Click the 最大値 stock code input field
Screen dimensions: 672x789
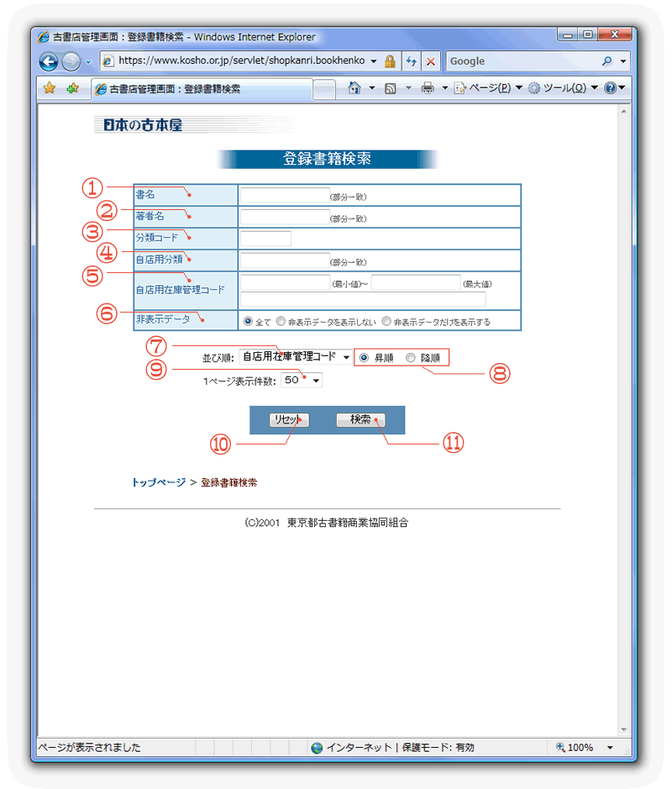(416, 282)
